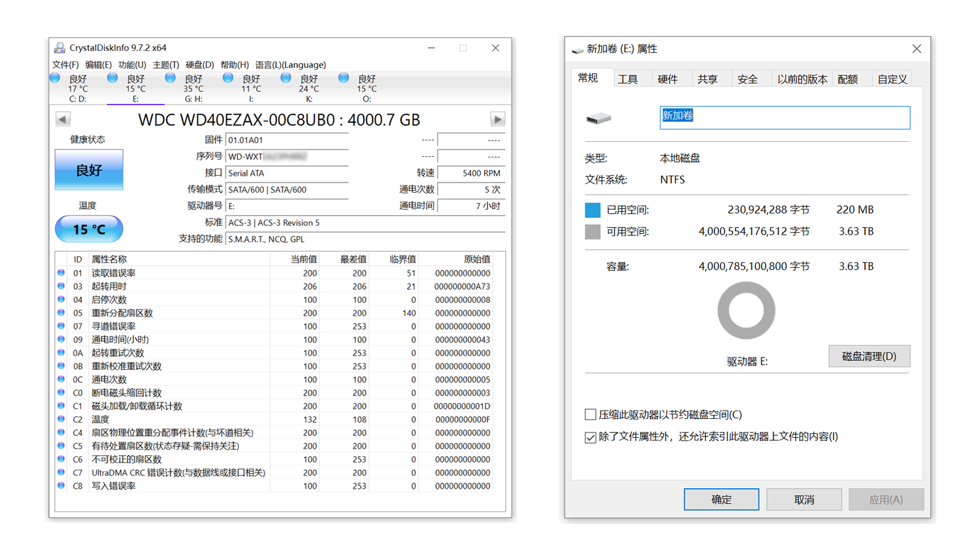The width and height of the screenshot is (980, 560).
Task: Click the 确定 button
Action: click(x=721, y=499)
